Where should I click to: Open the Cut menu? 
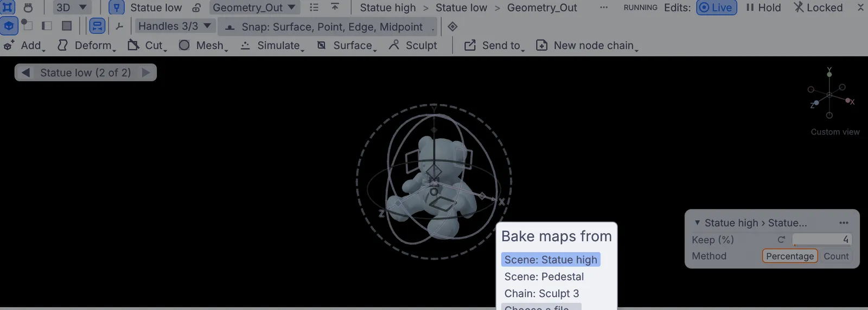[147, 46]
